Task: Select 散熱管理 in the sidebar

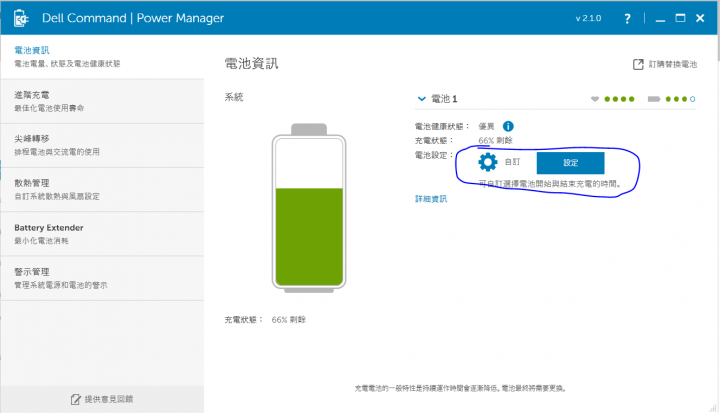Action: (100, 189)
